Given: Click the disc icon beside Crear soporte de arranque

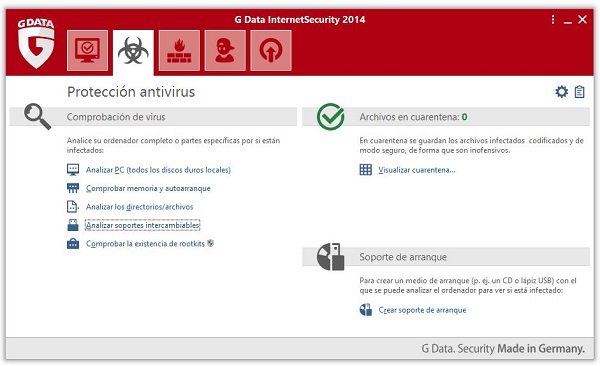Looking at the screenshot, I should [365, 310].
